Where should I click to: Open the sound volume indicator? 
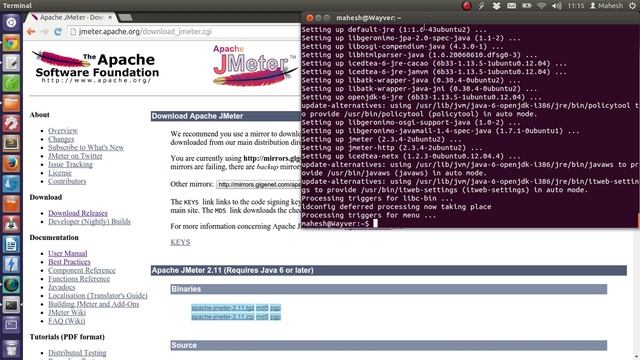coord(557,6)
